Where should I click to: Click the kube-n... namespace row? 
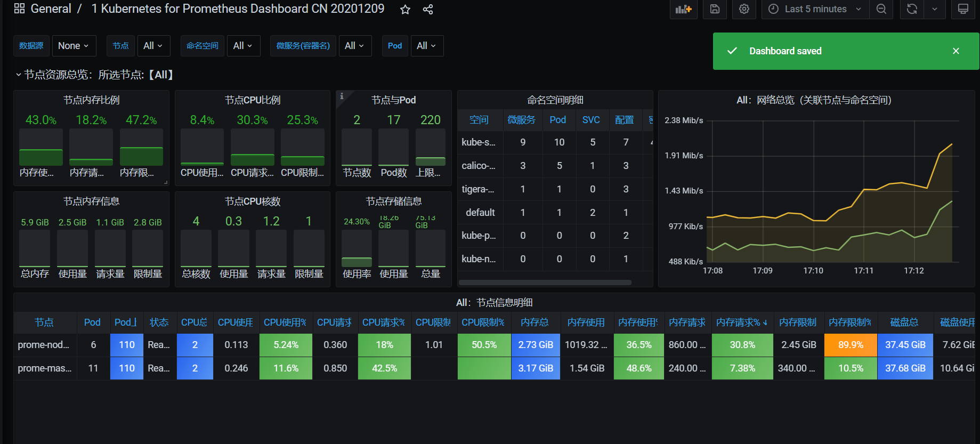555,259
